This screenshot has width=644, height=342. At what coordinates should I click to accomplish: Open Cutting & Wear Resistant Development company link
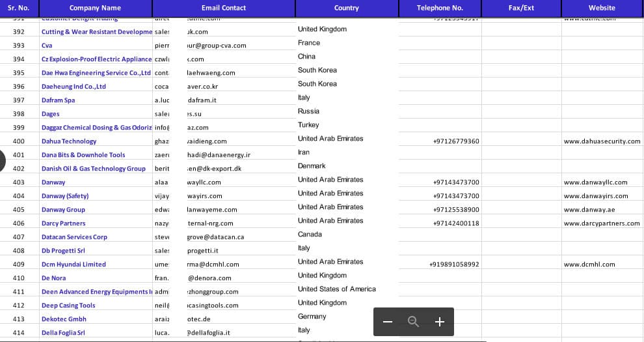pos(97,32)
